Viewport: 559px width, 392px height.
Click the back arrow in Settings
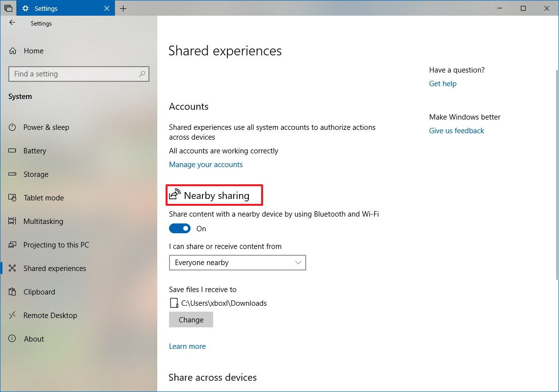(12, 23)
